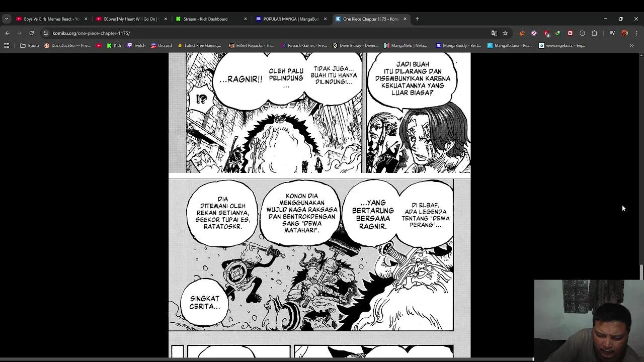Click the Ragnir manga page image
This screenshot has height=362, width=644.
(x=319, y=113)
